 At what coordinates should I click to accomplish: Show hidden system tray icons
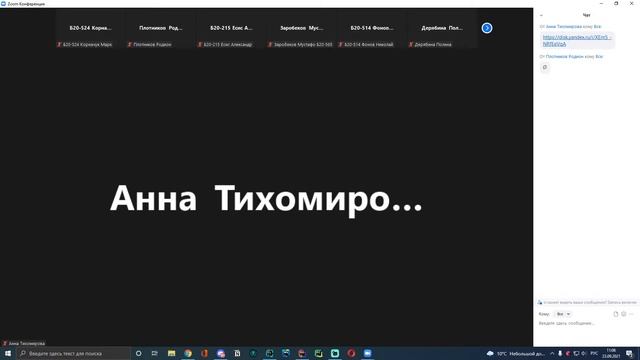(552, 353)
